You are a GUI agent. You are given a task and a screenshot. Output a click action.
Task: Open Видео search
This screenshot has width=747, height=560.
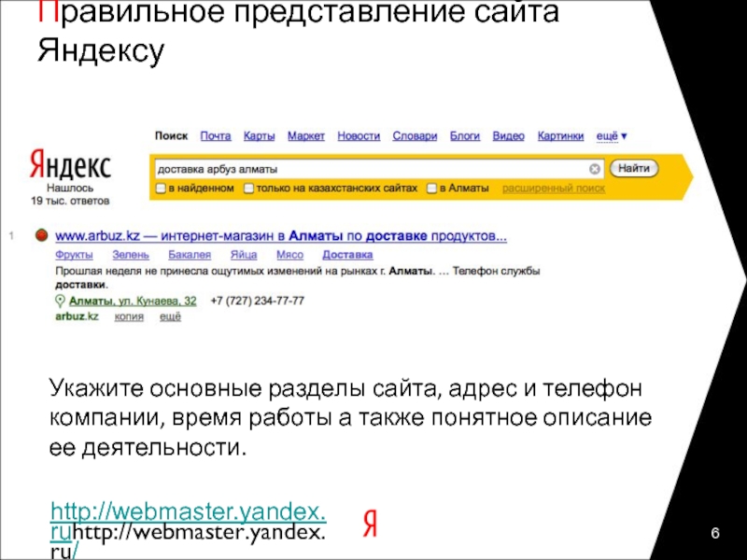click(x=508, y=136)
